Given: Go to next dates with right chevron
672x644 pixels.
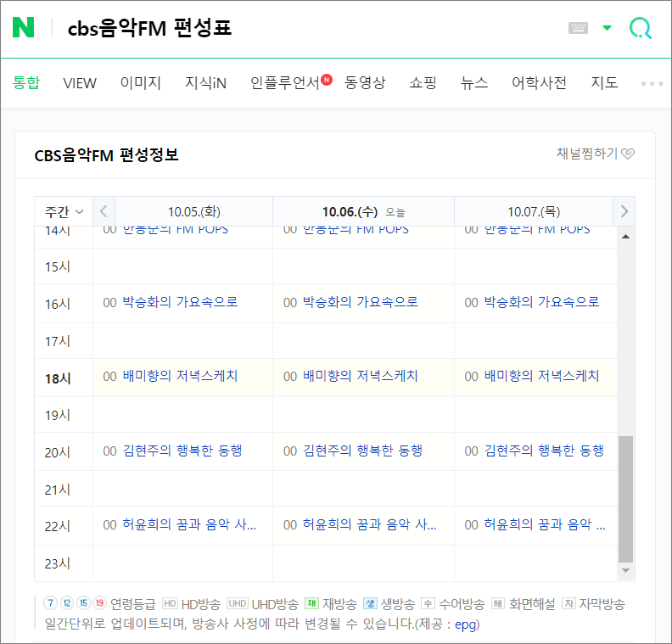Looking at the screenshot, I should coord(624,211).
